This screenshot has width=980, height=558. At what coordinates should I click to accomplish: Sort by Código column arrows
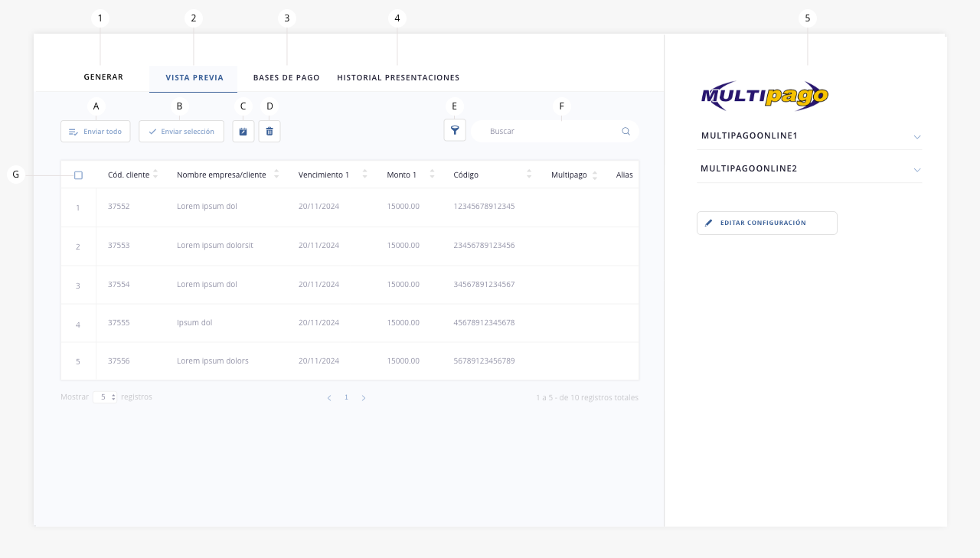(x=529, y=175)
